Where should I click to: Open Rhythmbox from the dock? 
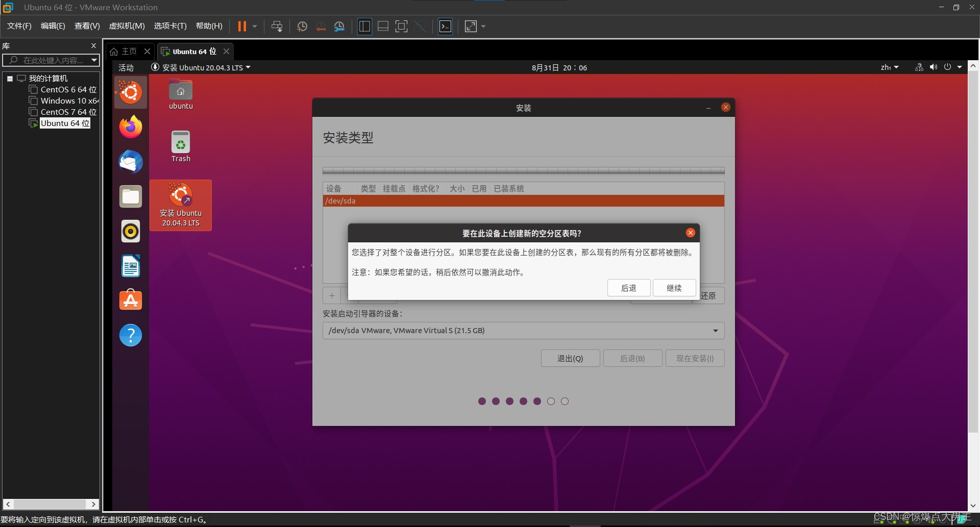tap(131, 231)
